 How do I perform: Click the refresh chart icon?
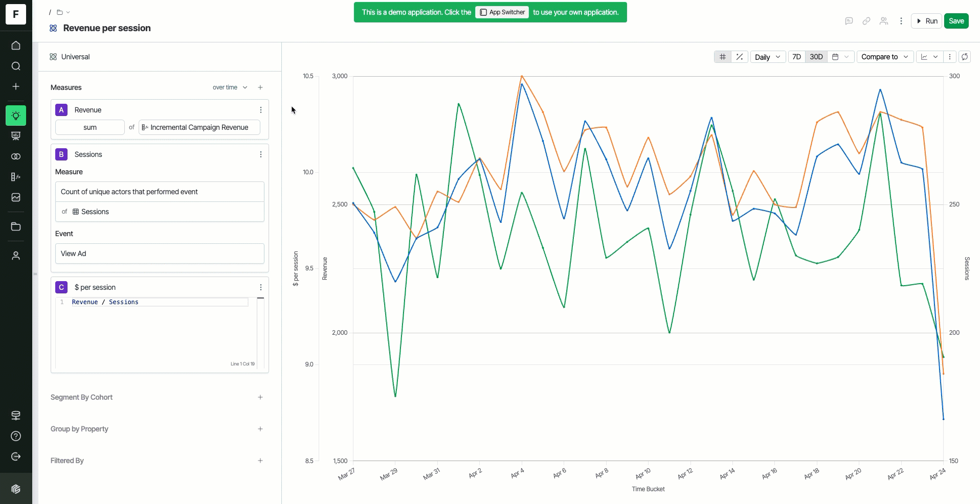click(965, 57)
